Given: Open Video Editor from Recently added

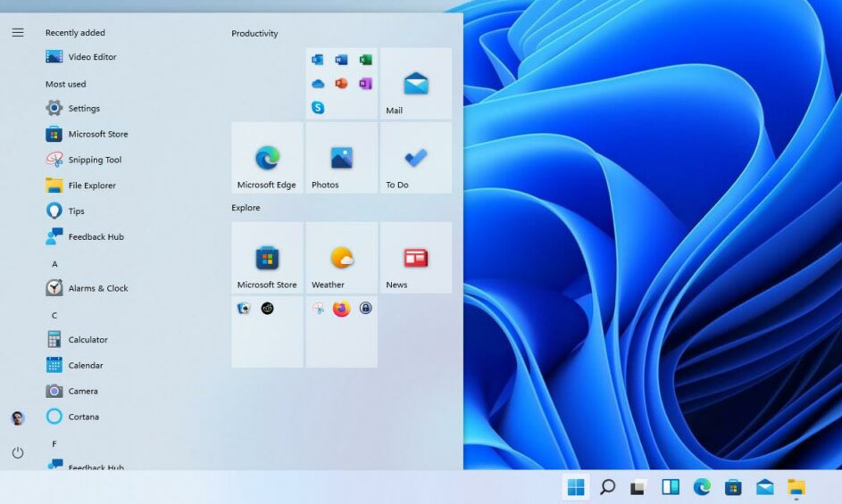Looking at the screenshot, I should tap(81, 56).
